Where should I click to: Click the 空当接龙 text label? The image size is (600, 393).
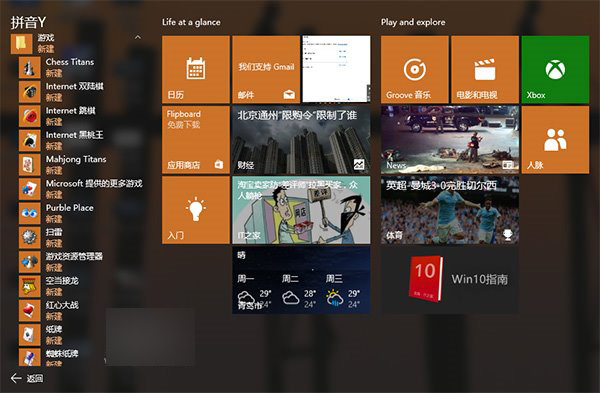tap(62, 281)
